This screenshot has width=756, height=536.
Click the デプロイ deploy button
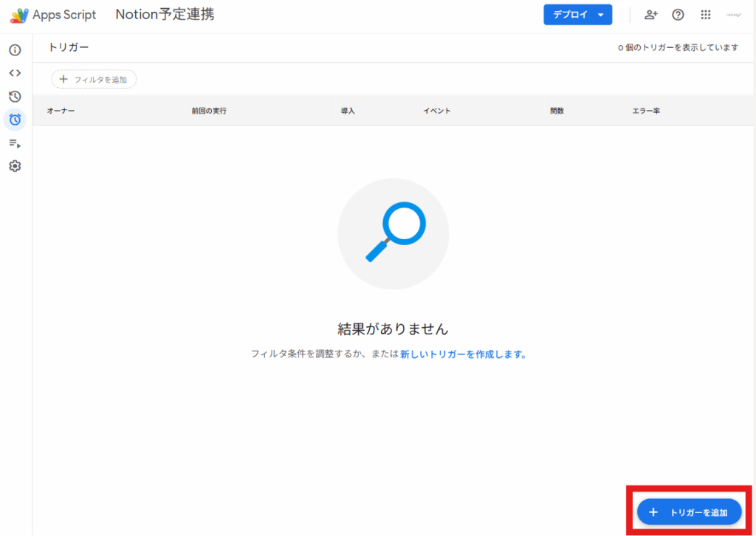point(577,15)
